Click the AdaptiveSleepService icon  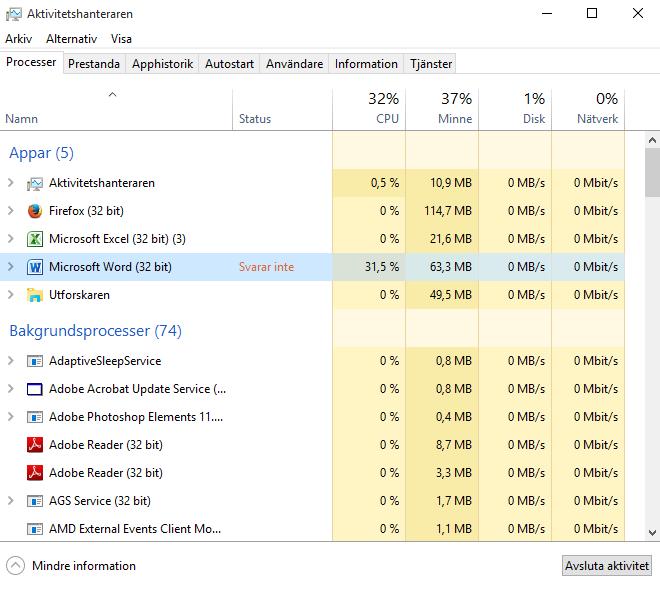[35, 361]
